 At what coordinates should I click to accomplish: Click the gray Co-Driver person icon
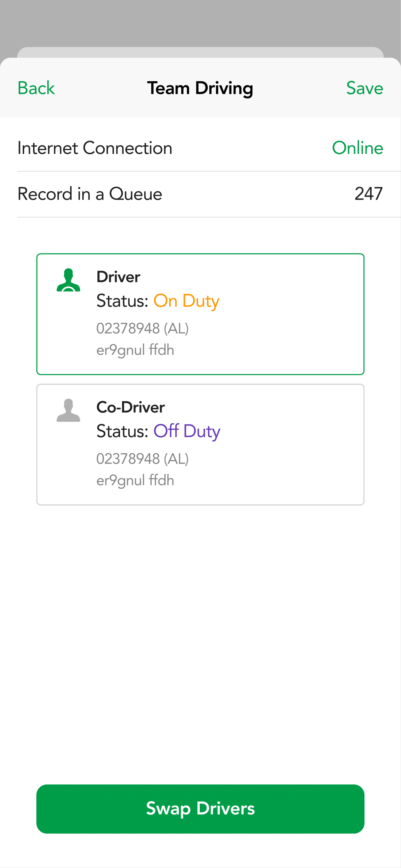[69, 410]
